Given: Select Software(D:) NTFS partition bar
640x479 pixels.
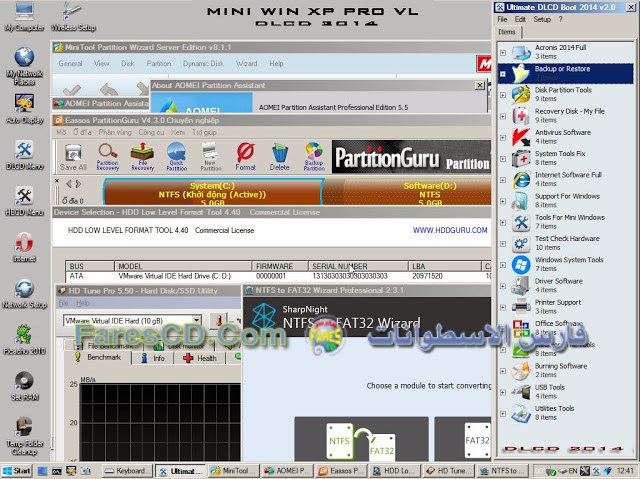Looking at the screenshot, I should click(407, 192).
